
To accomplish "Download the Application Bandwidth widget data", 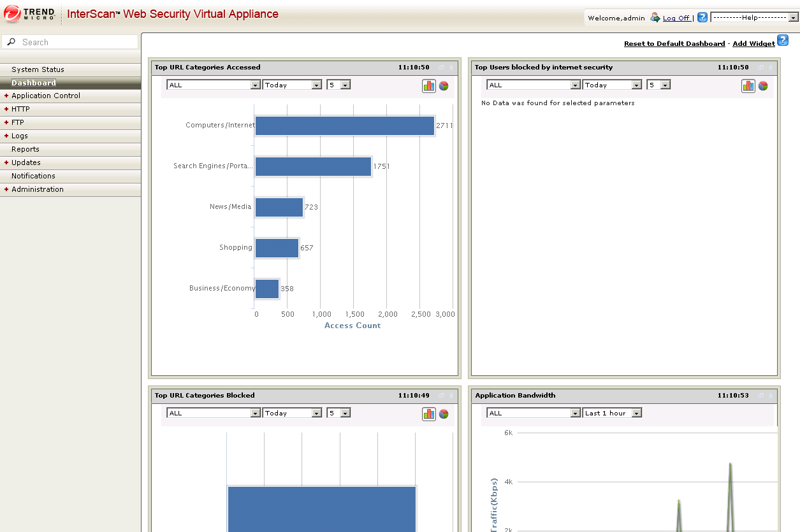I will 770,395.
